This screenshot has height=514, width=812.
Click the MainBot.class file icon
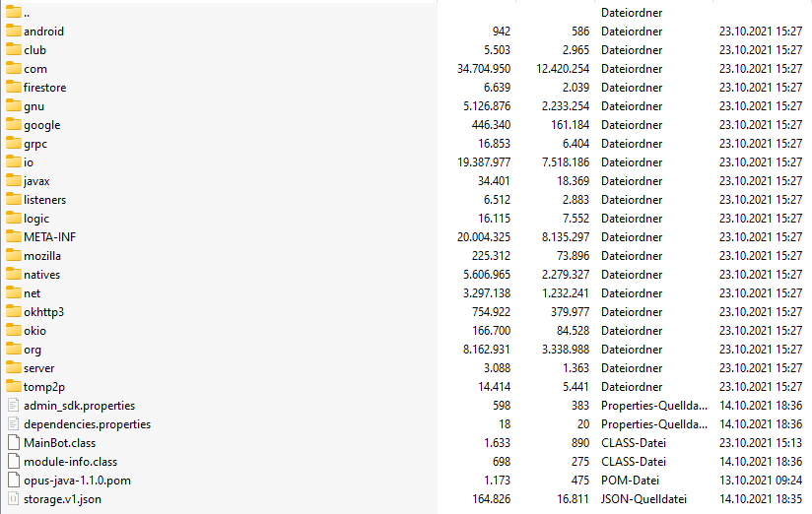click(14, 442)
